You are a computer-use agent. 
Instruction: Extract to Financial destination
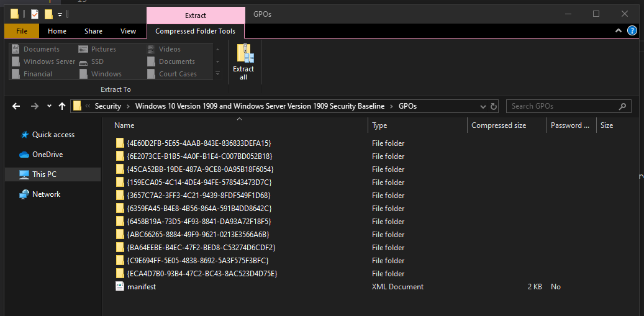(x=32, y=74)
